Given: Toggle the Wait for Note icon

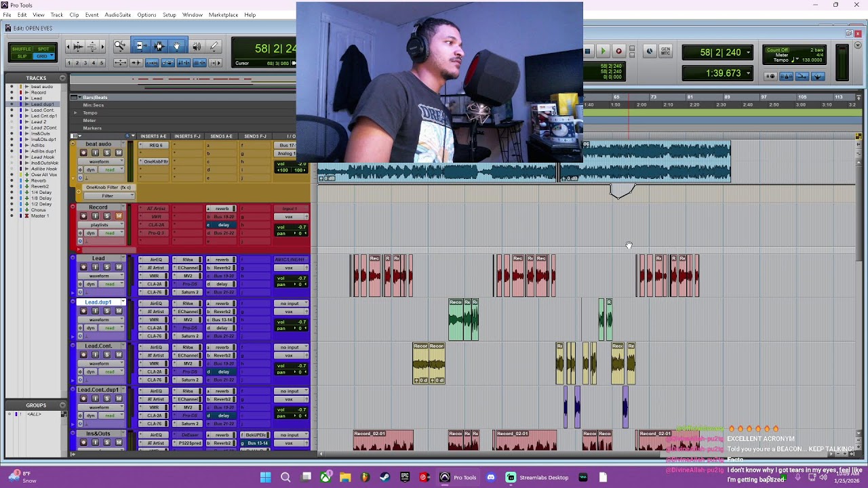Looking at the screenshot, I should click(770, 77).
